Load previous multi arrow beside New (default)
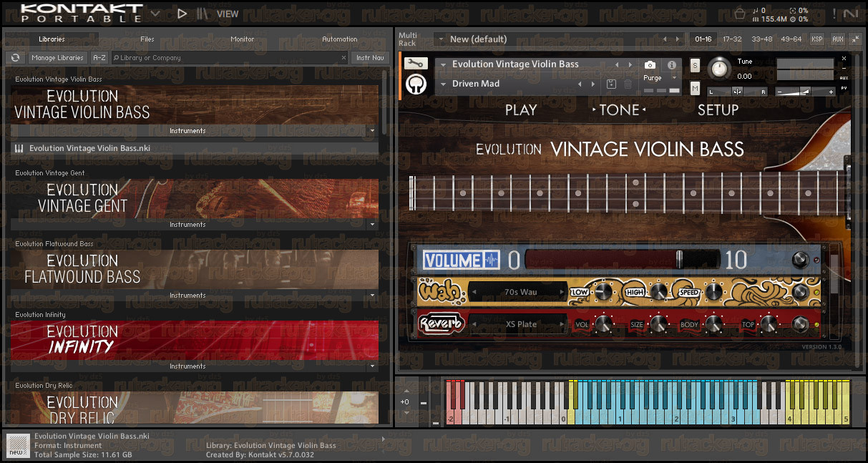Screen dimensions: 868x463 665,39
